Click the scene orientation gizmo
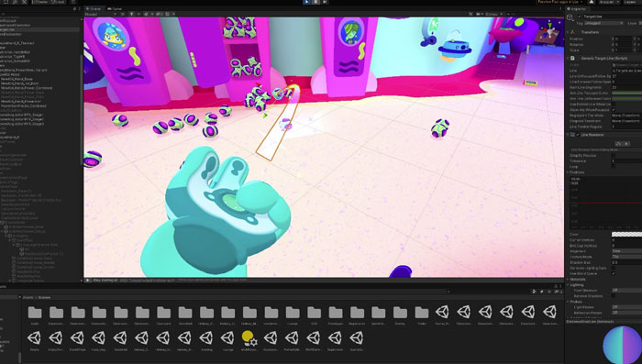Viewport: 642px width, 364px height. coord(549,32)
